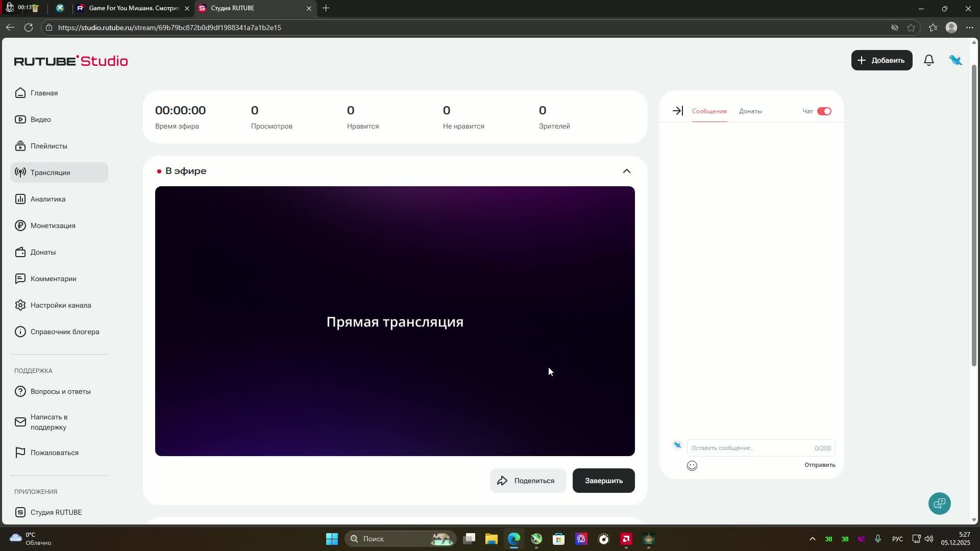
Task: Disable chat with the Чат toggle
Action: (x=824, y=111)
